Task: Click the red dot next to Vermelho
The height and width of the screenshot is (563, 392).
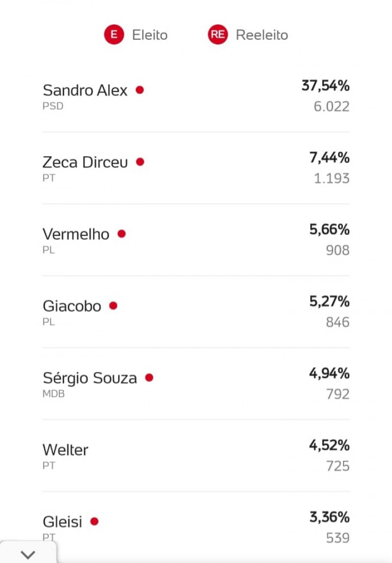Action: 122,234
